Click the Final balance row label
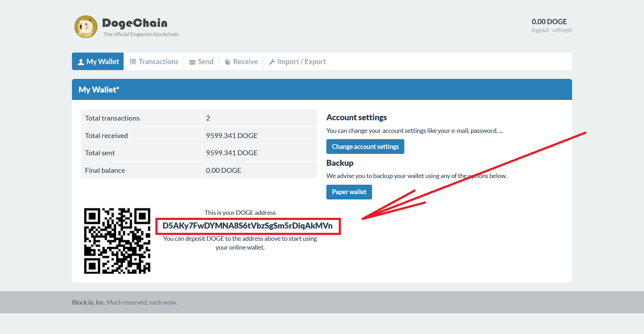Image resolution: width=644 pixels, height=334 pixels. tap(105, 170)
